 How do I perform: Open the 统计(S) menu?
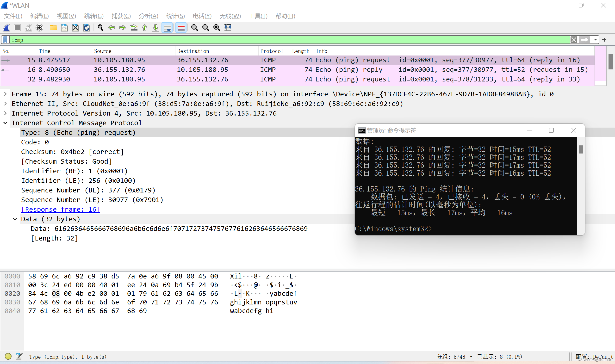tap(175, 16)
